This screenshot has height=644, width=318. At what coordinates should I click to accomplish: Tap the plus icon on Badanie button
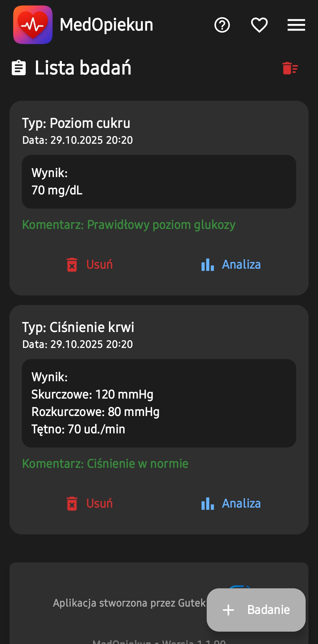coord(228,610)
